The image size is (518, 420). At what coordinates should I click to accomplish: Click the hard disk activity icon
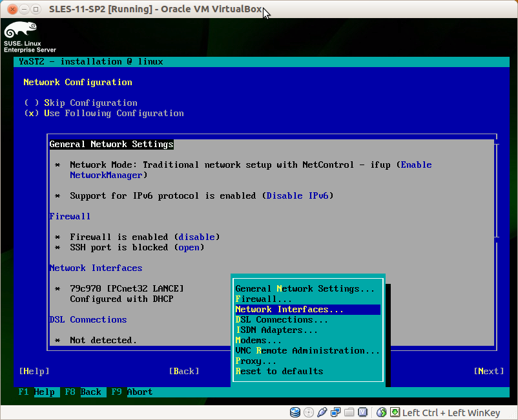click(x=295, y=412)
